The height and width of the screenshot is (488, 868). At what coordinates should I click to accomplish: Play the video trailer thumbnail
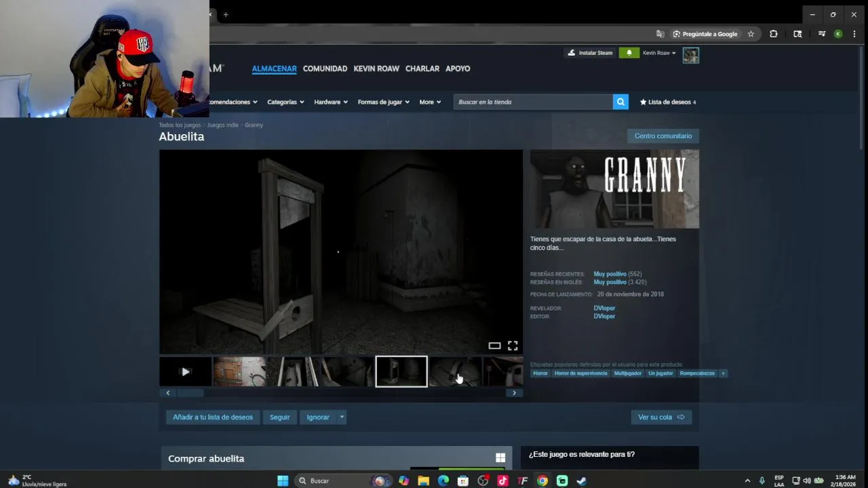(x=185, y=371)
